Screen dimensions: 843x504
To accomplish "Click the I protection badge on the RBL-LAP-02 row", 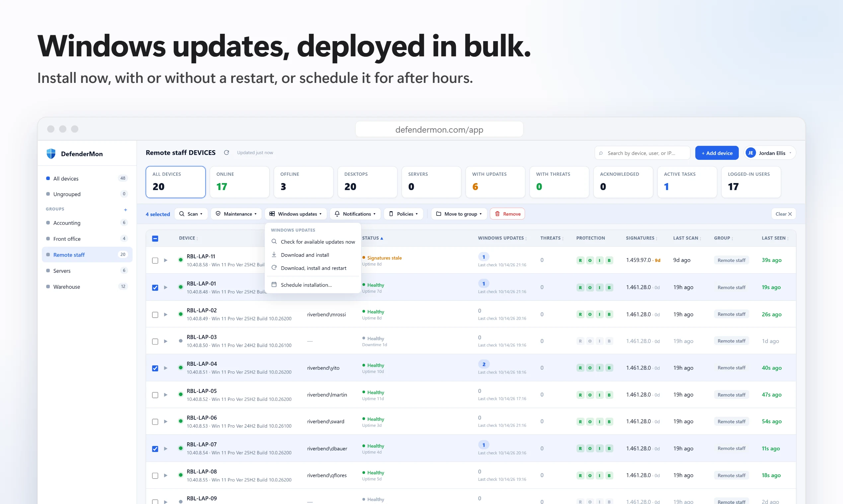I will [x=599, y=314].
